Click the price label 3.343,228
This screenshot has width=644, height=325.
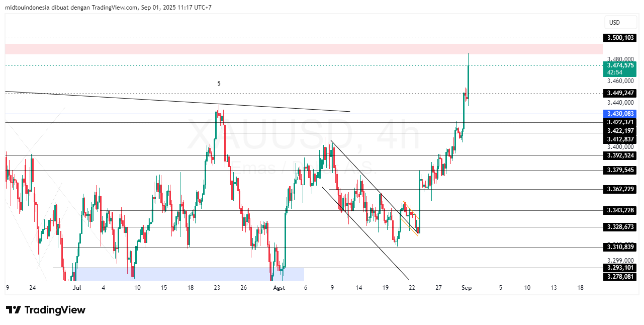tap(619, 210)
